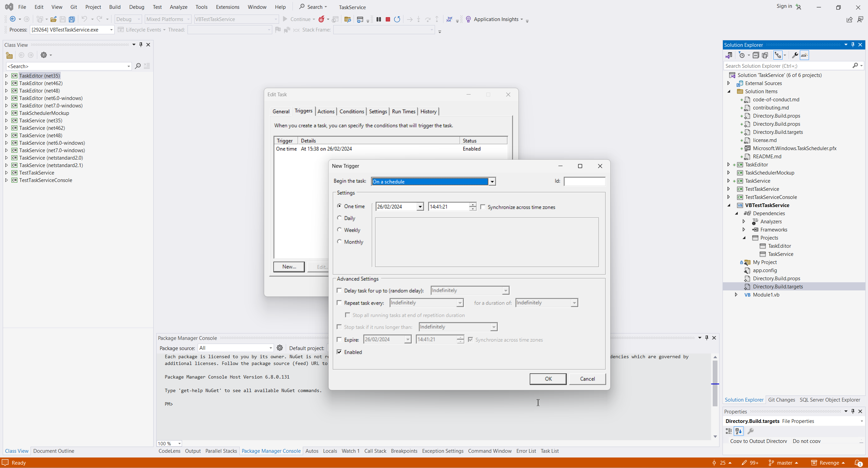
Task: Click the Class View search magnifier icon
Action: point(138,66)
